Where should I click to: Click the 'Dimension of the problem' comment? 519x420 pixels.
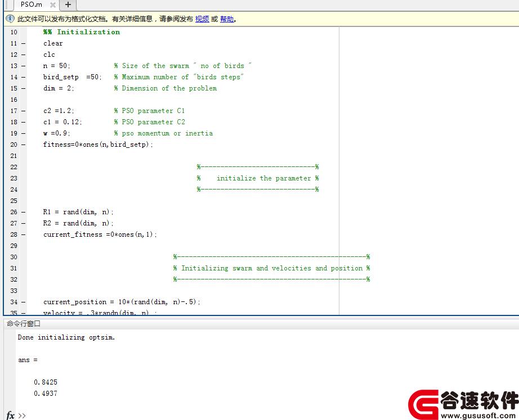[165, 88]
